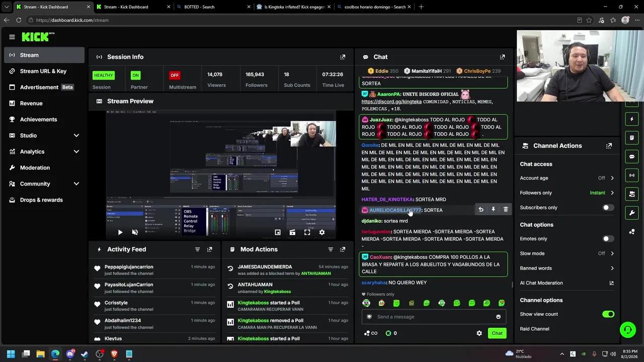The width and height of the screenshot is (644, 362).
Task: Open Banned words settings
Action: point(567,268)
